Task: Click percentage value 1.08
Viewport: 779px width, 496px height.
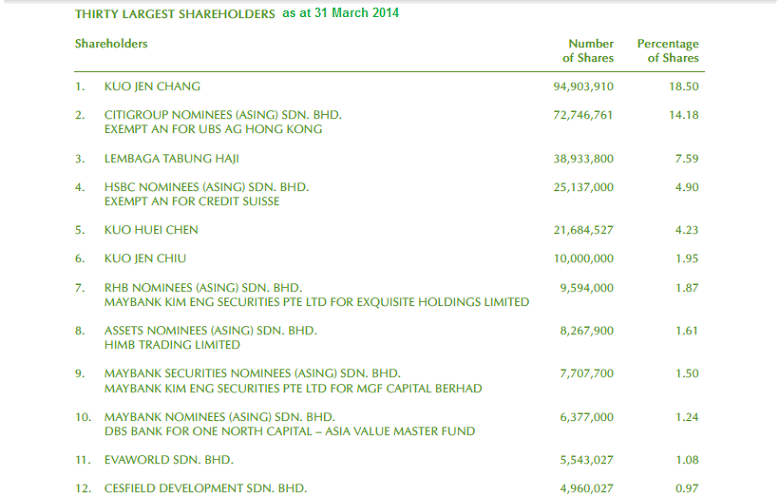Action: [687, 460]
